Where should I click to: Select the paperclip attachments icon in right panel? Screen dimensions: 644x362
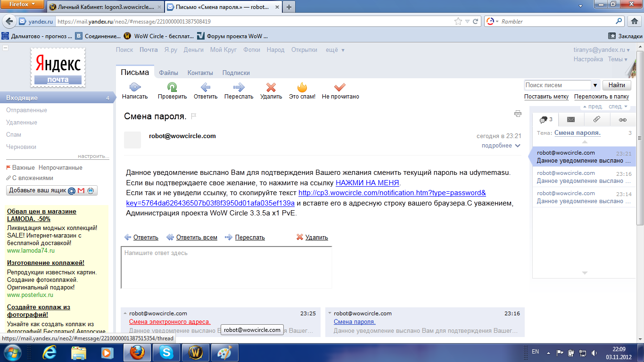(x=596, y=120)
